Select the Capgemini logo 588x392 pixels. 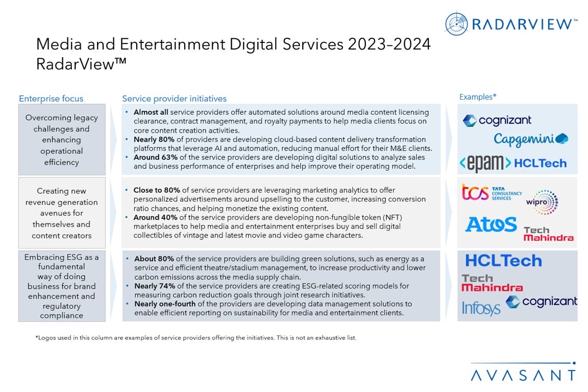pos(530,139)
